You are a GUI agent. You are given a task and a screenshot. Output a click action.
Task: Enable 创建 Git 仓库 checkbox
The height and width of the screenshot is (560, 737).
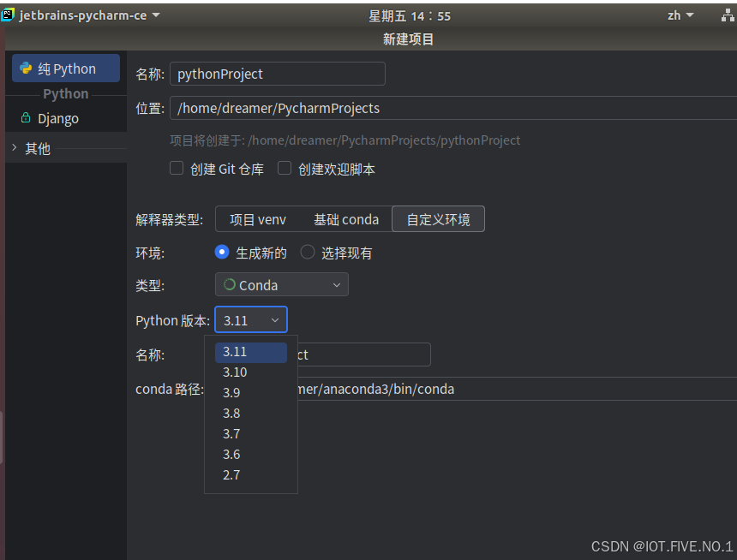[177, 168]
